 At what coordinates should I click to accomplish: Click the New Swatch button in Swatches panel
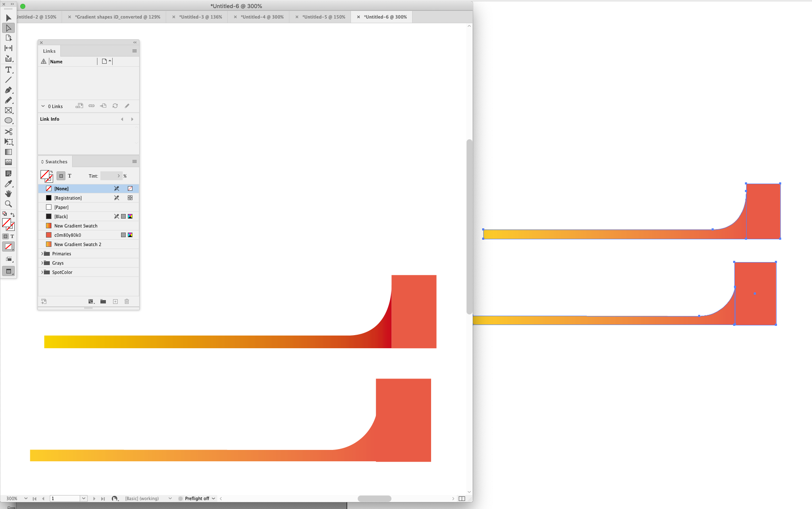point(115,301)
